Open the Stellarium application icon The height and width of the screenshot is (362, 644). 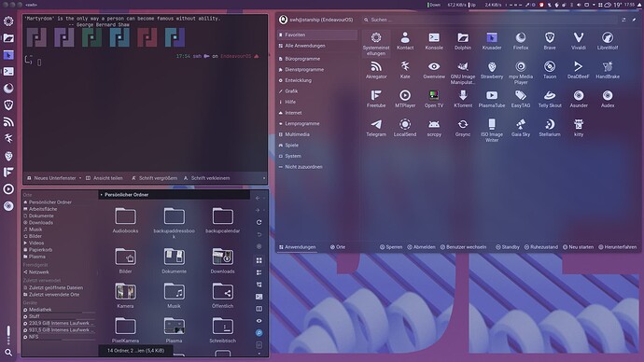550,128
